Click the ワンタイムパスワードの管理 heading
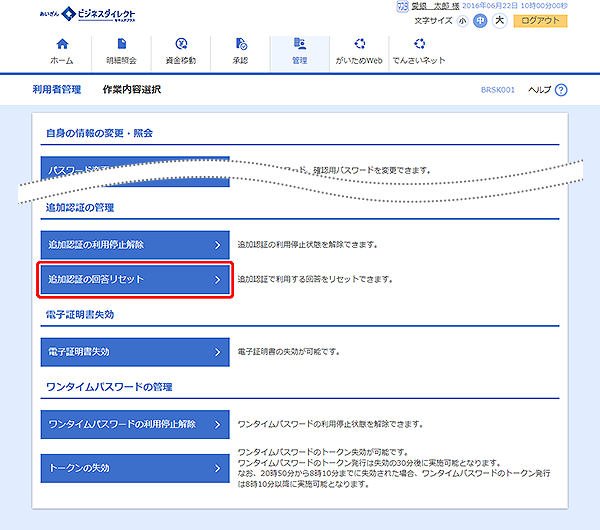The image size is (600, 530). click(x=109, y=387)
